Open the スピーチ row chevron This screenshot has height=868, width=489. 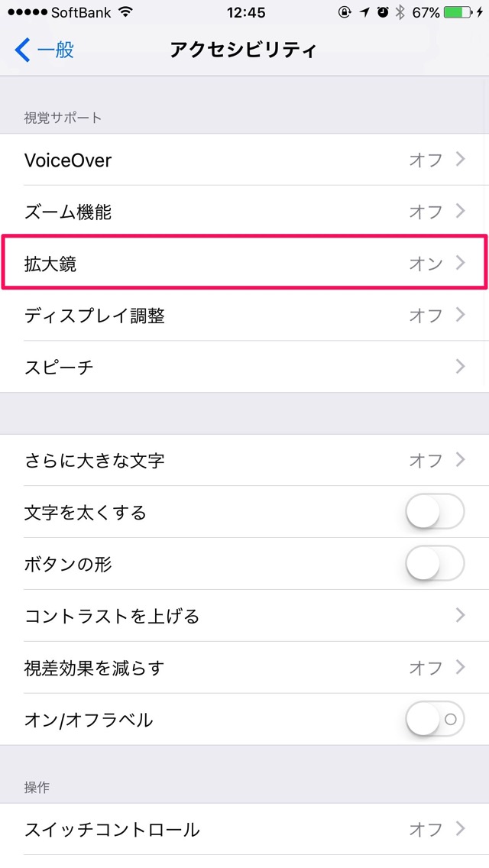[460, 367]
